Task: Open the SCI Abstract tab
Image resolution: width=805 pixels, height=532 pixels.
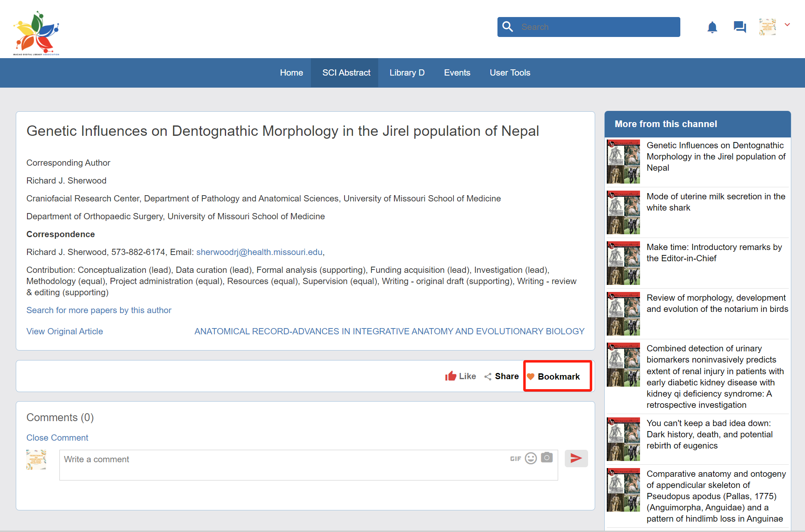Action: (x=346, y=73)
